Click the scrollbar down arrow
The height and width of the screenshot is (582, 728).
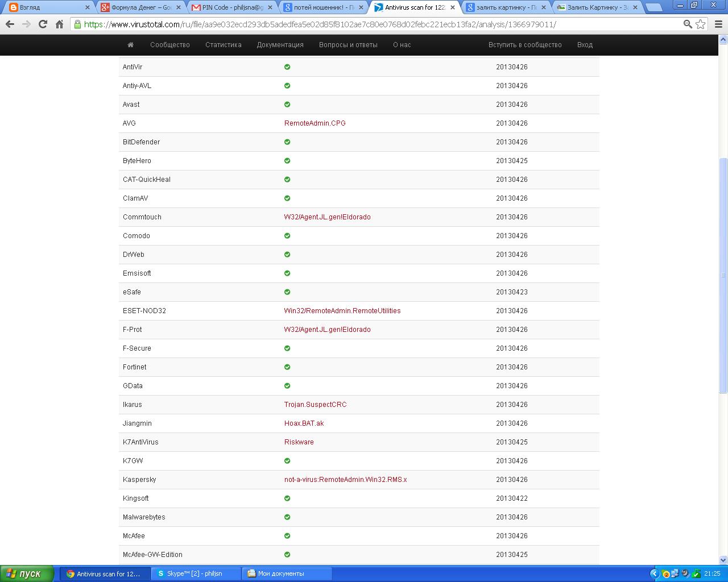click(x=723, y=560)
